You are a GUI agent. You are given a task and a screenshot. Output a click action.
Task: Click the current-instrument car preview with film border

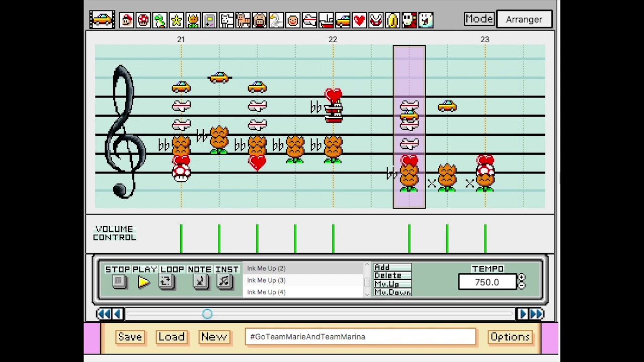pyautogui.click(x=102, y=20)
